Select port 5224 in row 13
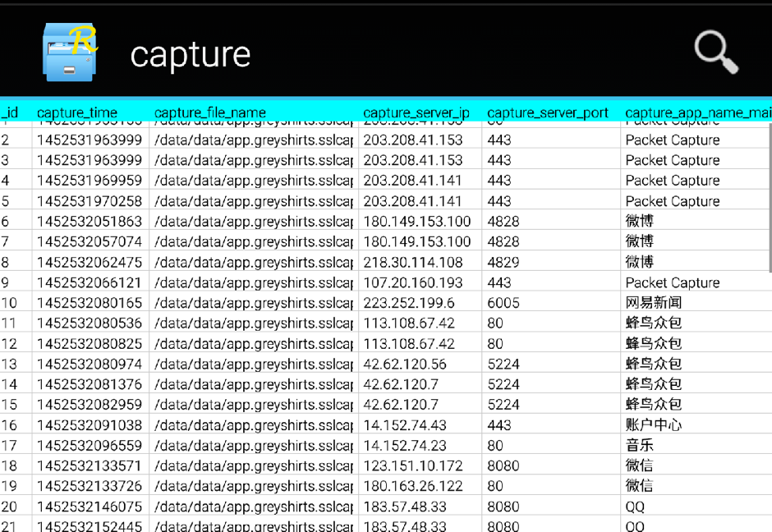The width and height of the screenshot is (772, 532). click(503, 364)
